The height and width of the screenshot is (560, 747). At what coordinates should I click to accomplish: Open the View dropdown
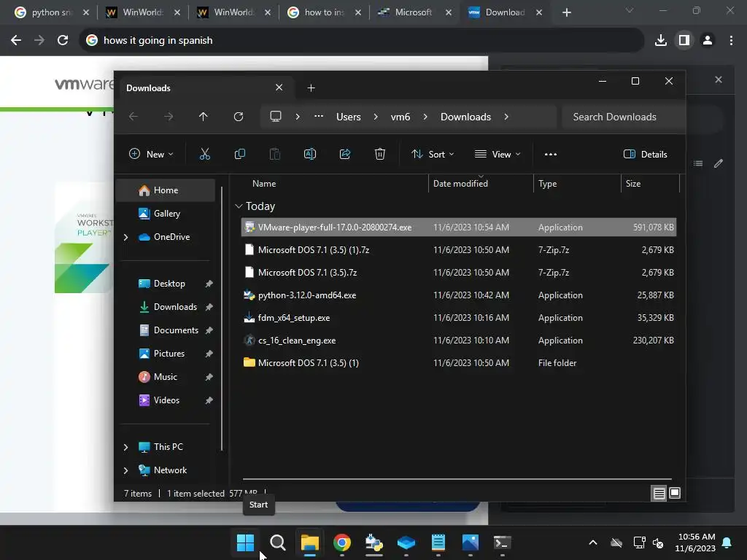[x=498, y=155]
